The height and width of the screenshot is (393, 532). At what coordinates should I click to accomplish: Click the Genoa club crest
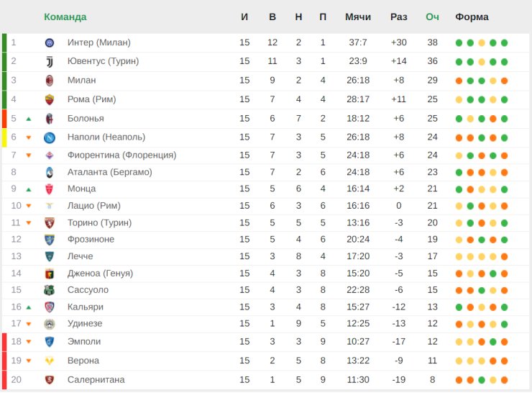[x=50, y=274]
